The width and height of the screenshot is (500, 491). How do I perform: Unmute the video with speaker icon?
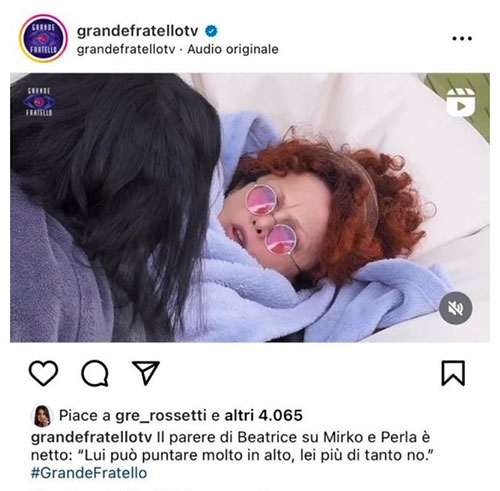456,308
